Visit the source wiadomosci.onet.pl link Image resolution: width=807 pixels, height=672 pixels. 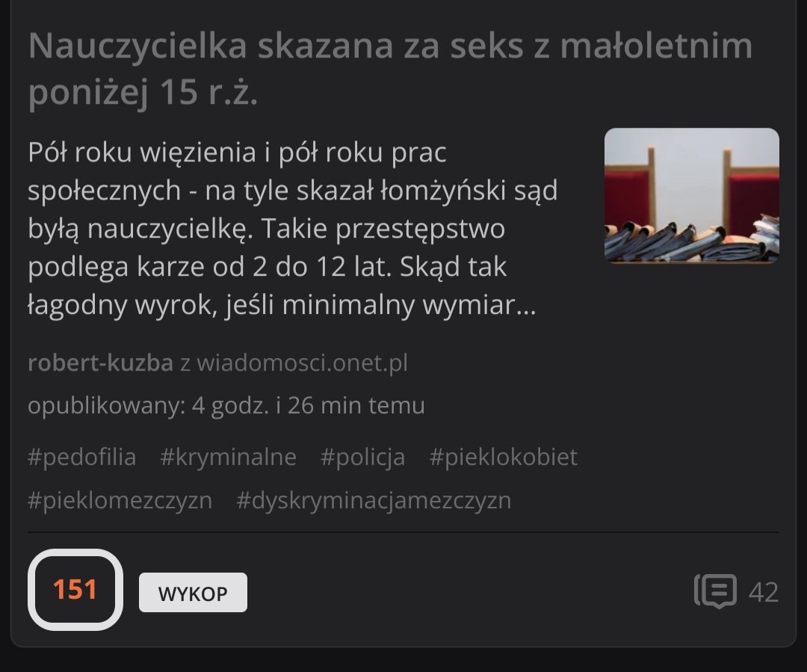302,363
